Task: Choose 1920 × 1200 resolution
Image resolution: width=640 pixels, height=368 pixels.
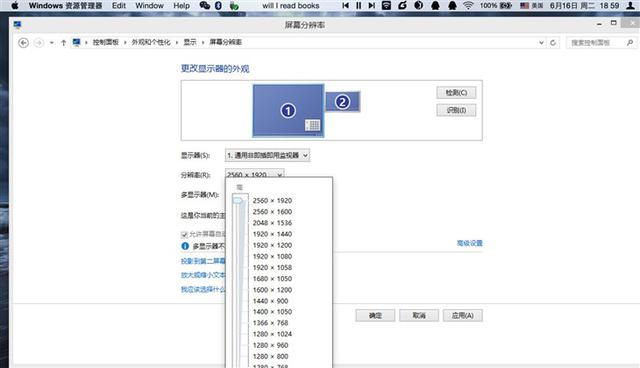Action: click(x=272, y=245)
